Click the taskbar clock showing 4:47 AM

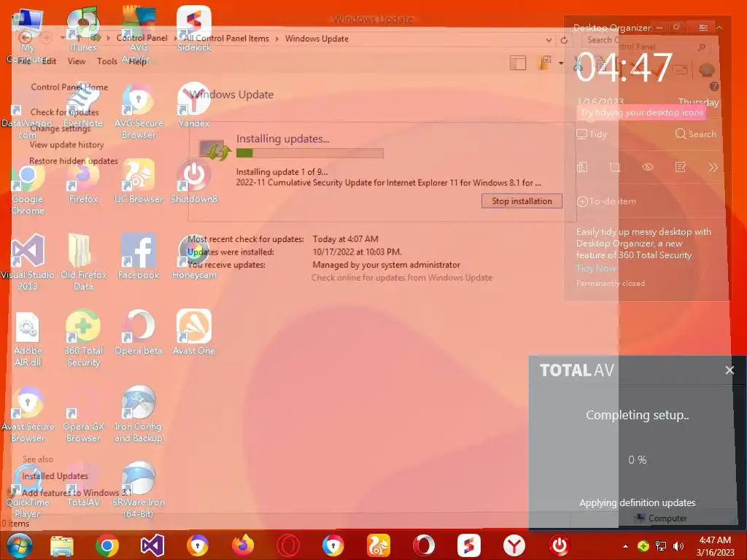(715, 545)
